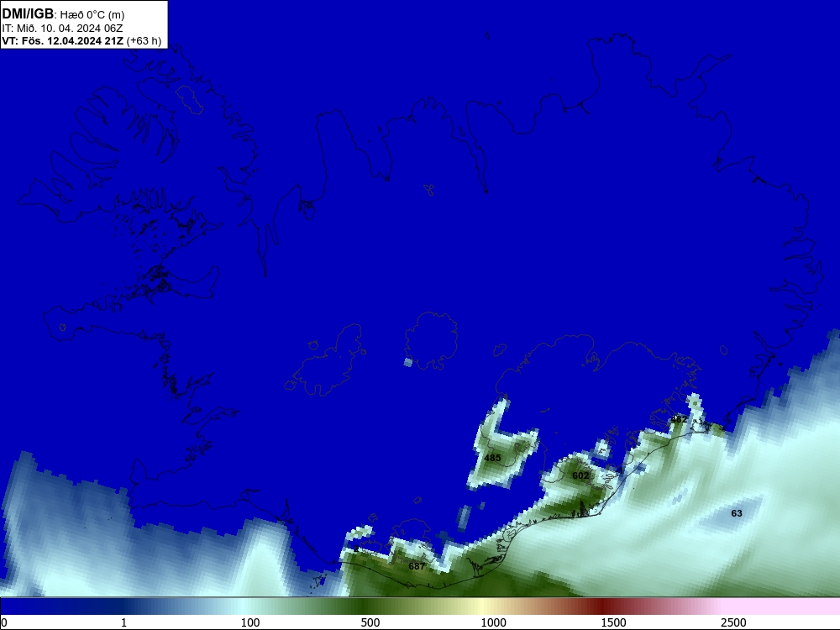Click the 500 label on the color scale
Viewport: 840px width, 630px height.
coord(370,622)
